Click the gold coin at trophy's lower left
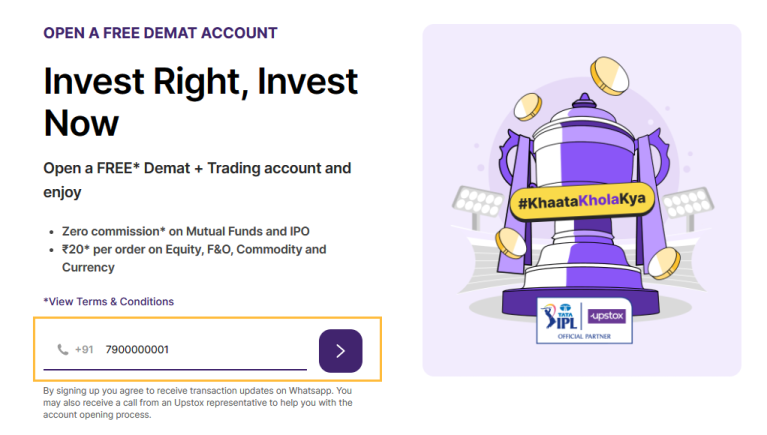Image resolution: width=767 pixels, height=435 pixels. (511, 243)
